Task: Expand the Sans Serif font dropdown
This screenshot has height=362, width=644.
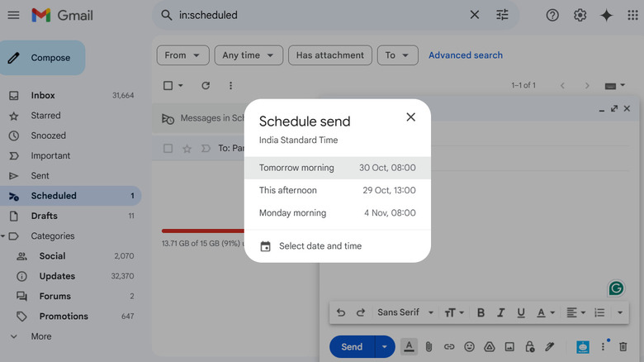Action: pos(405,312)
